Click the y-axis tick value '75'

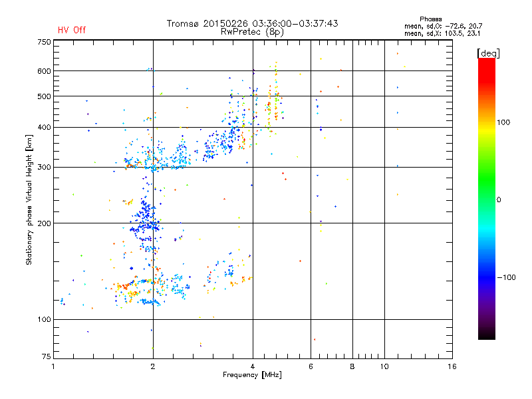47,356
